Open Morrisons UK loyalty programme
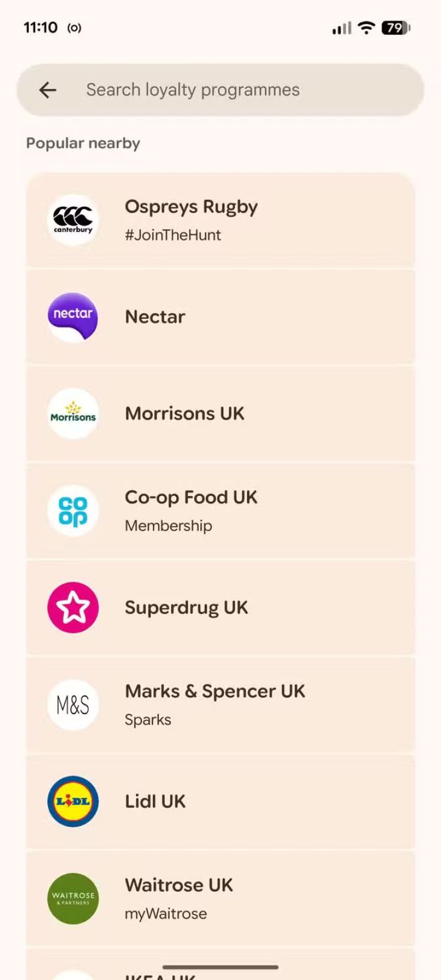This screenshot has width=441, height=980. (185, 414)
